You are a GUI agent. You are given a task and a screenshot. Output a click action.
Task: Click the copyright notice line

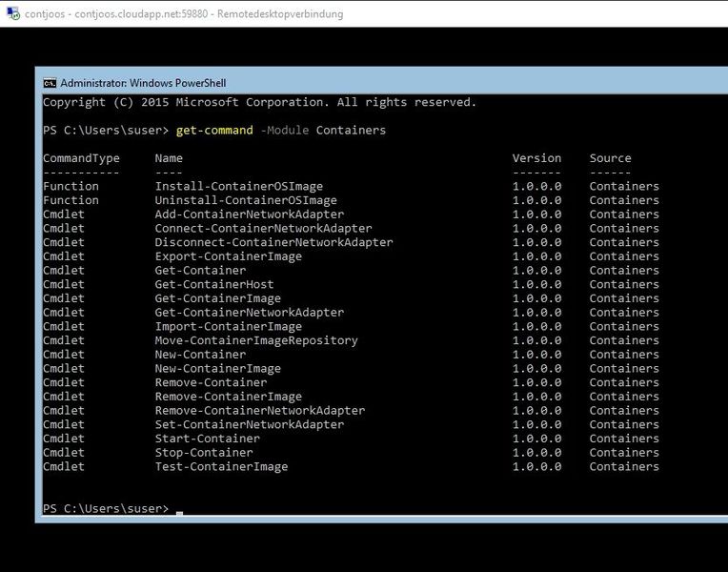(x=259, y=102)
